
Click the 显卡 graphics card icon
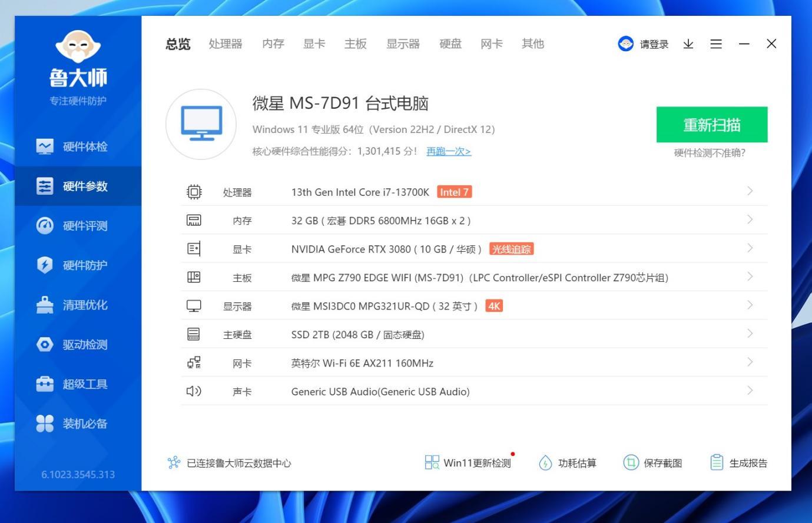coord(194,249)
